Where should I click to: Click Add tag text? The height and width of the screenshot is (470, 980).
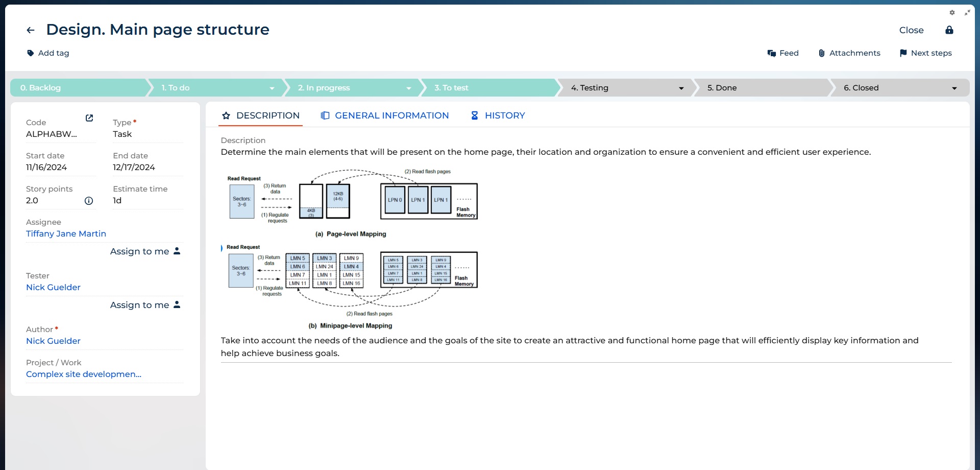point(54,53)
